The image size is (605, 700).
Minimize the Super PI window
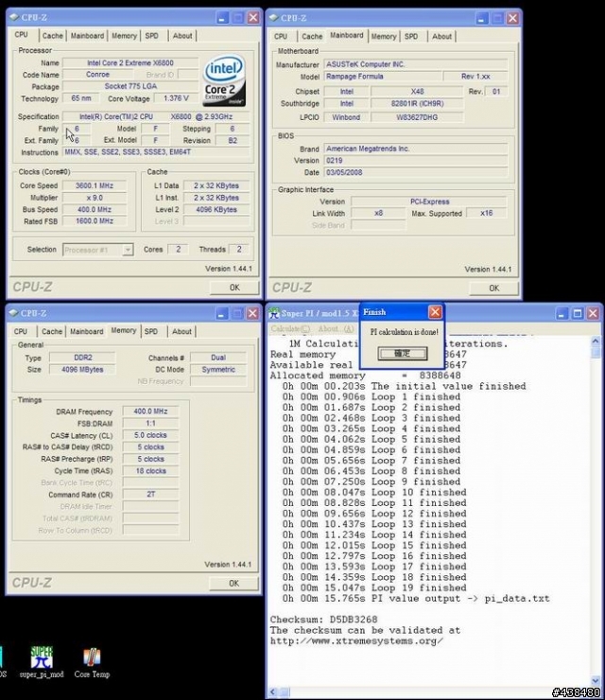(562, 313)
